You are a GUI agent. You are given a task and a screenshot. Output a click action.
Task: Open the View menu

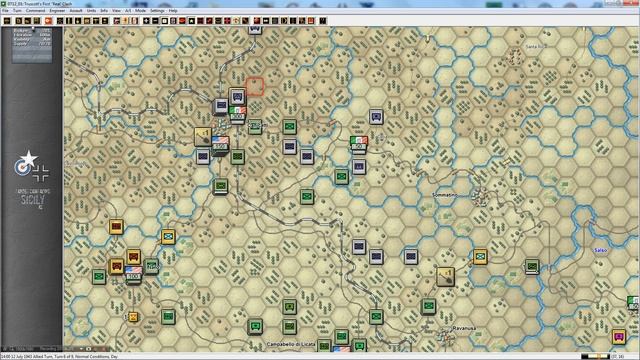(x=116, y=11)
